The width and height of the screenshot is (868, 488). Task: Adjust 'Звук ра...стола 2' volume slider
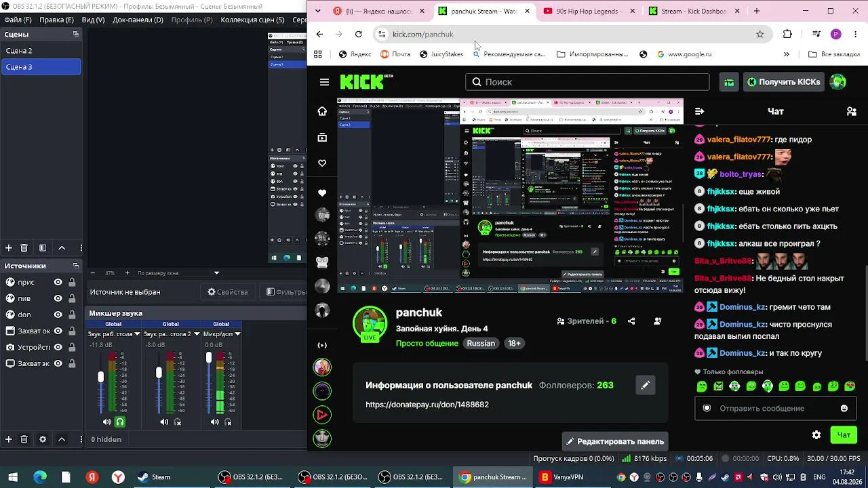pyautogui.click(x=159, y=373)
